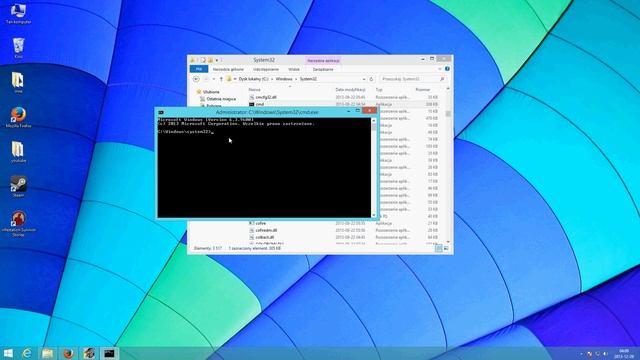
Task: Refresh the System32 folder view
Action: tap(371, 79)
